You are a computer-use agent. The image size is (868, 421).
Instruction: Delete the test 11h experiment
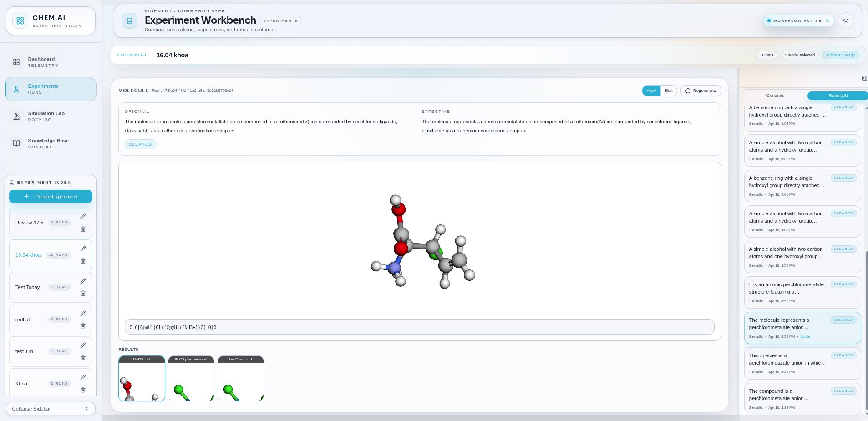pyautogui.click(x=83, y=358)
